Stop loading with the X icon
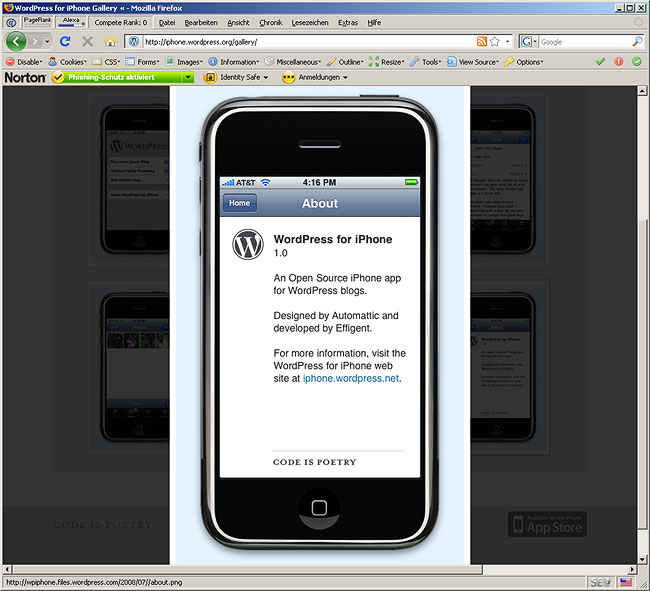This screenshot has height=591, width=650. (87, 41)
